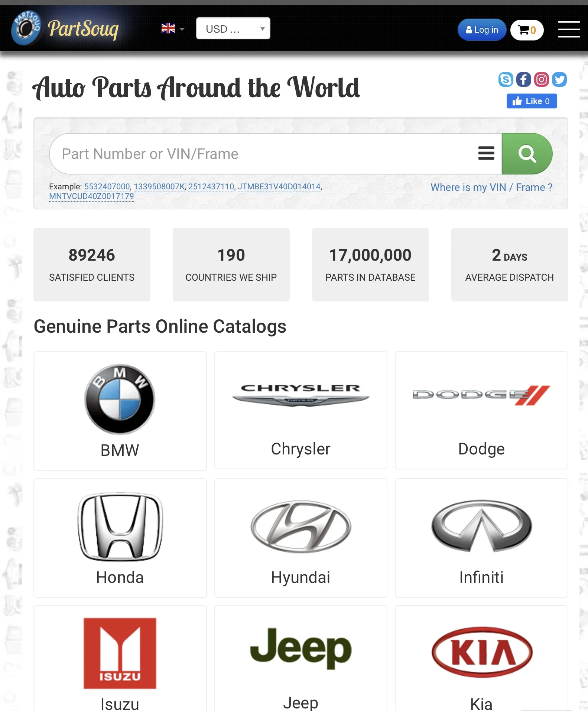Click the green search magnifier button
This screenshot has width=588, height=711.
[527, 154]
